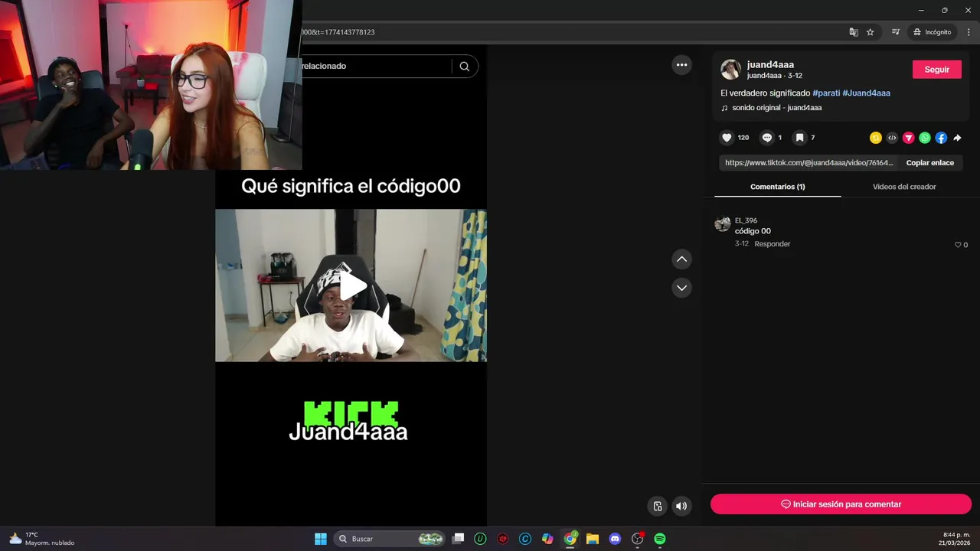Image resolution: width=980 pixels, height=551 pixels.
Task: Send to friends via red paper-plane icon
Action: pyautogui.click(x=908, y=138)
